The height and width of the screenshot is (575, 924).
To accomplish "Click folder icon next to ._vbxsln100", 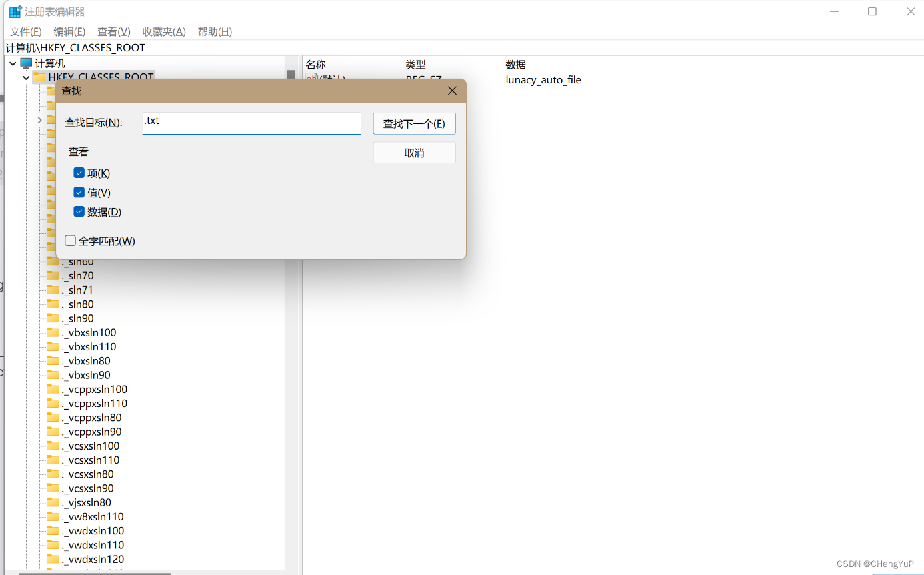I will 53,332.
